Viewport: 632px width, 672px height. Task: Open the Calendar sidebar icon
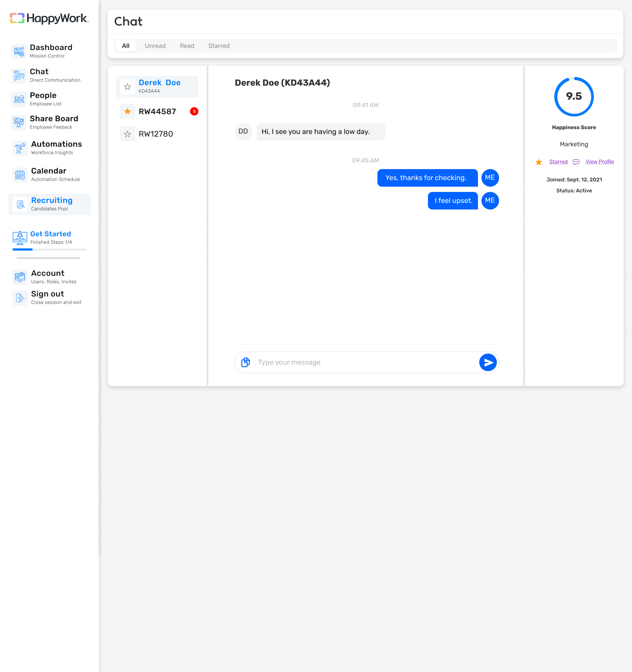pyautogui.click(x=20, y=175)
